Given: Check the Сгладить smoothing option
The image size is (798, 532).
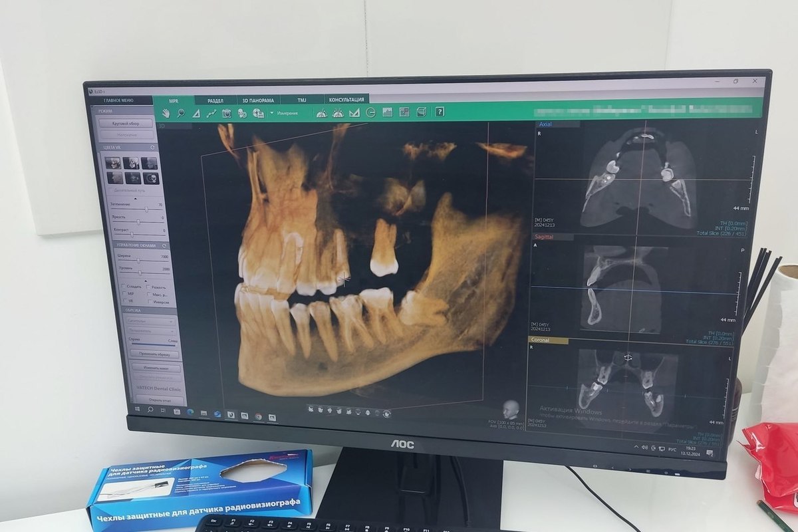Looking at the screenshot, I should tap(124, 286).
